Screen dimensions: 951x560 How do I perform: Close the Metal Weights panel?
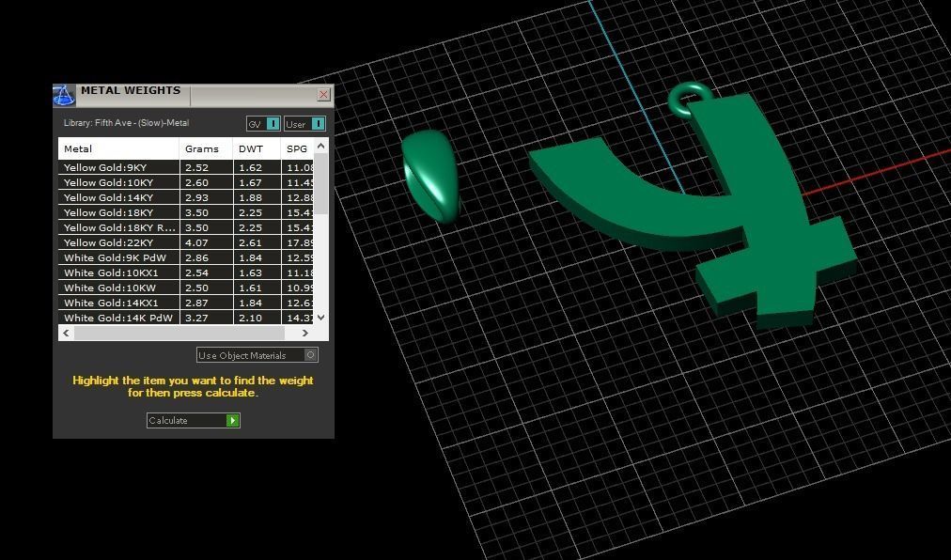323,94
